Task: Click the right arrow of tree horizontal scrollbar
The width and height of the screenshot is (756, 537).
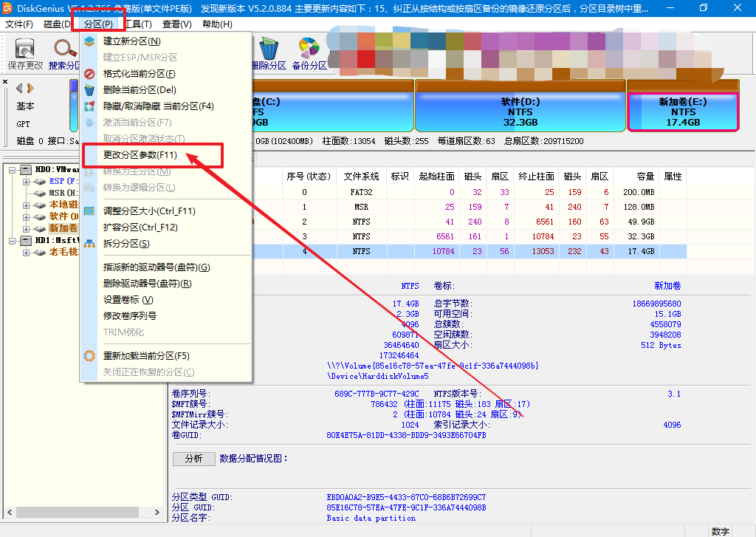Action: click(x=157, y=512)
